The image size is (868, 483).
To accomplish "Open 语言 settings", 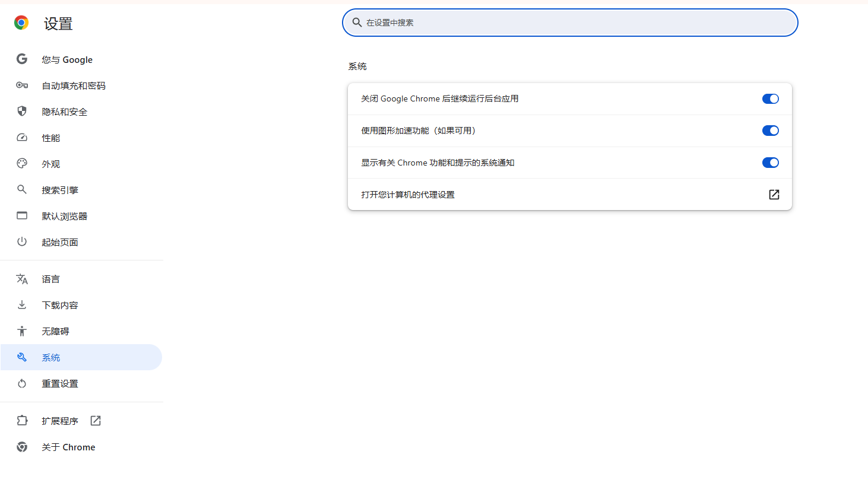I will point(81,279).
